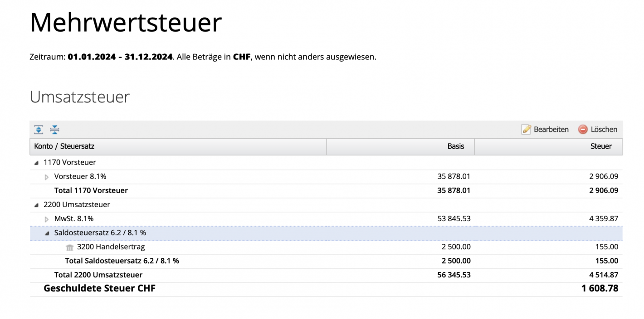Image resolution: width=644 pixels, height=319 pixels.
Task: Click the pencil icon on Bearbeiten
Action: pos(526,129)
